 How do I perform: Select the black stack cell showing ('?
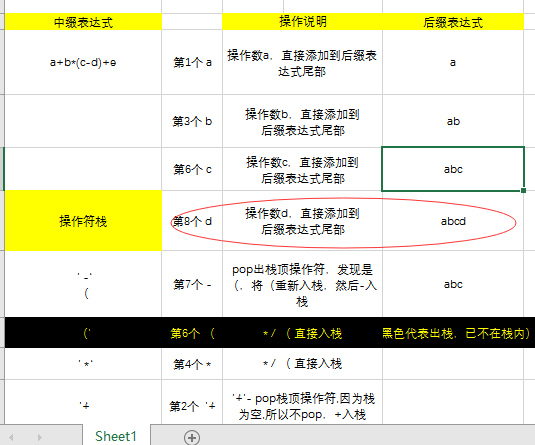(x=83, y=333)
